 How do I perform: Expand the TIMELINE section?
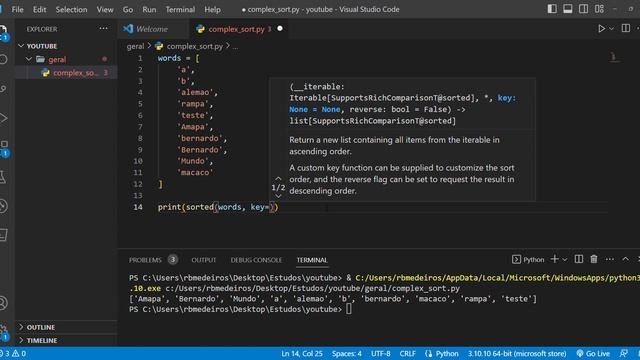[x=66, y=340]
